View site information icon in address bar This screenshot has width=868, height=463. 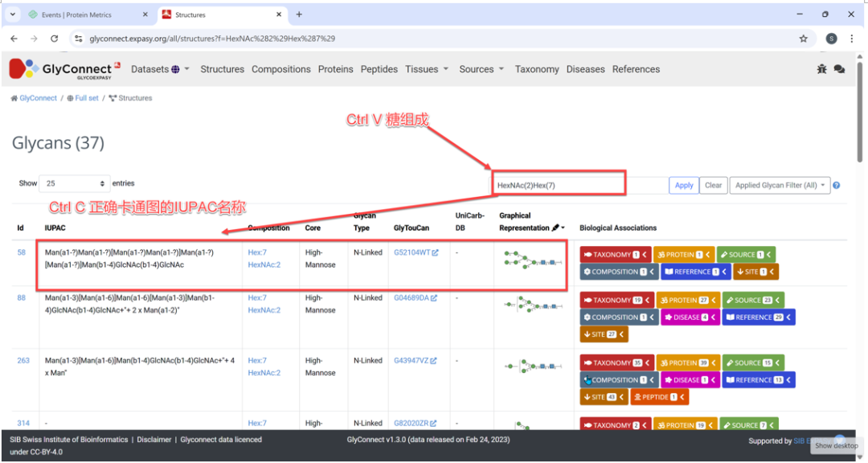pos(79,39)
